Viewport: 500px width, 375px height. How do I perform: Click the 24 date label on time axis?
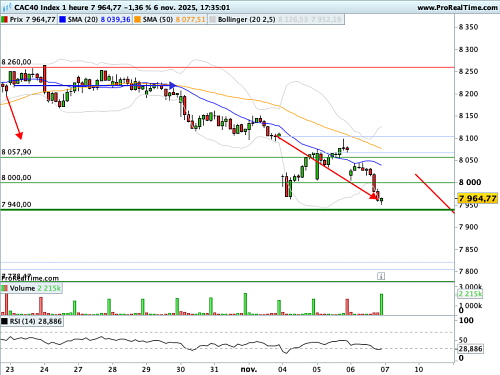(44, 369)
